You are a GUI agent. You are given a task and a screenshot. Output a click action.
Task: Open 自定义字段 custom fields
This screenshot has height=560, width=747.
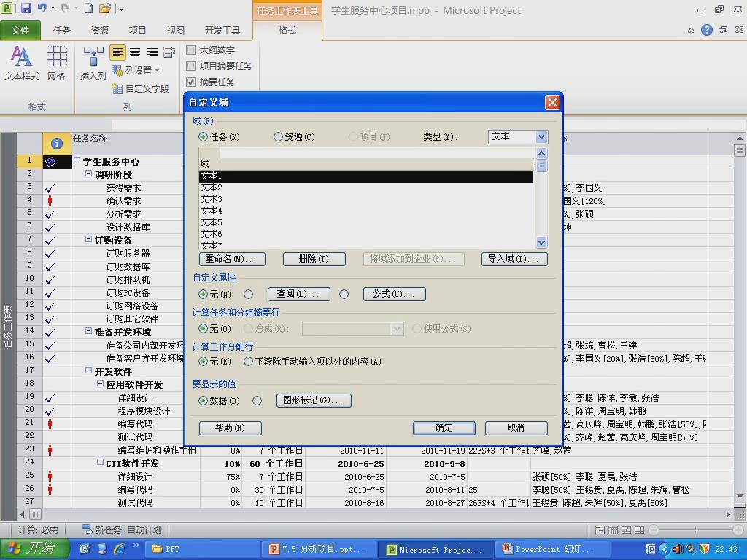point(141,88)
